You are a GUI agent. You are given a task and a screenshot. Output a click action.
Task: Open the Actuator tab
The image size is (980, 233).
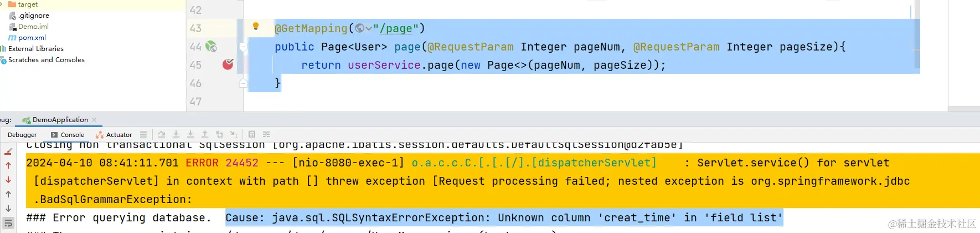(x=114, y=135)
